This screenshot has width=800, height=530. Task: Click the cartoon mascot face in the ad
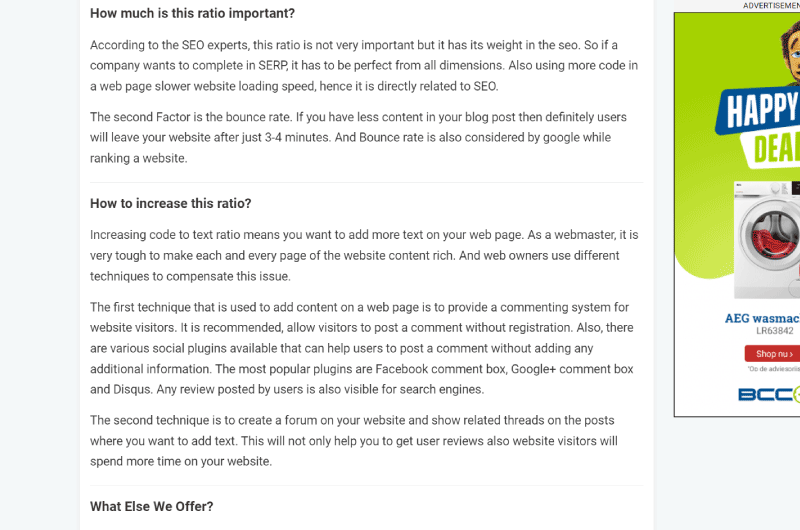[x=789, y=50]
